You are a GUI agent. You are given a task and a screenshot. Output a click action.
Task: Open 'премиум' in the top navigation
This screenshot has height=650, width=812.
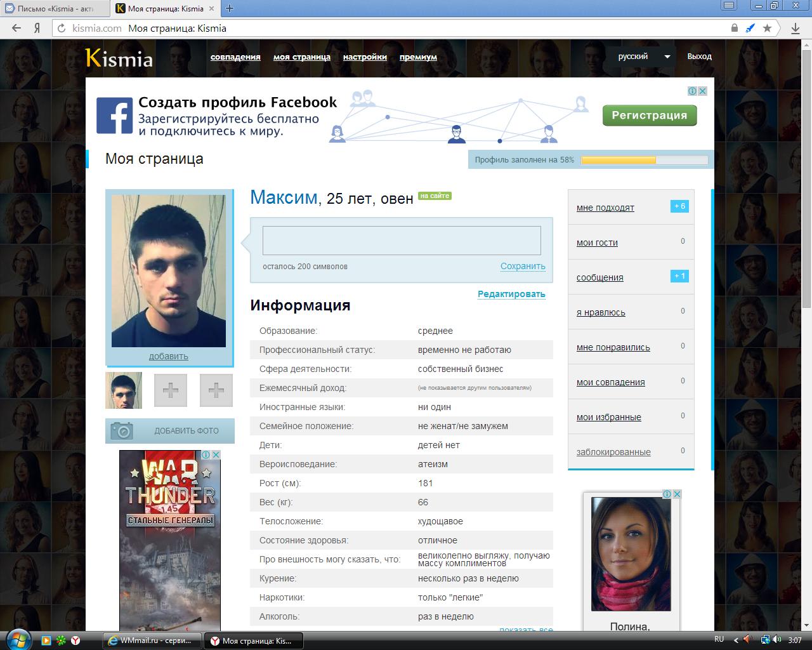(x=418, y=57)
